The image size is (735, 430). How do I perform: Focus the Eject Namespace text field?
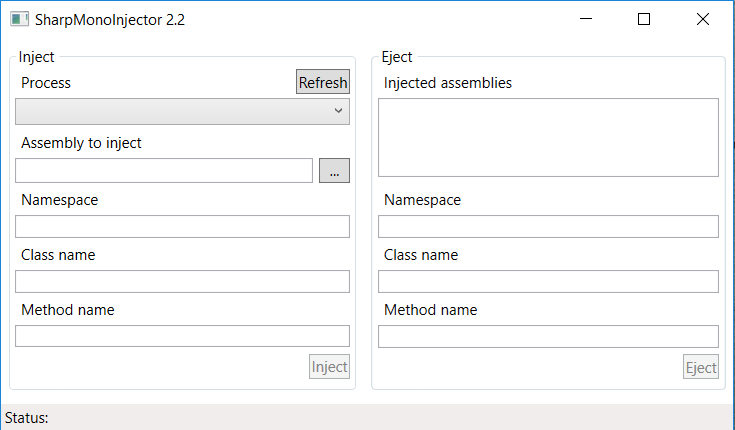click(x=548, y=227)
